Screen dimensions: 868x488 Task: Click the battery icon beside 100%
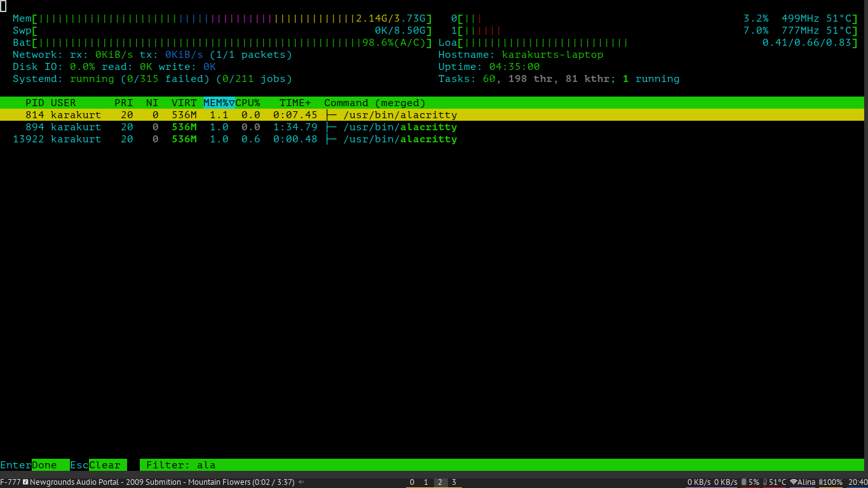point(821,482)
